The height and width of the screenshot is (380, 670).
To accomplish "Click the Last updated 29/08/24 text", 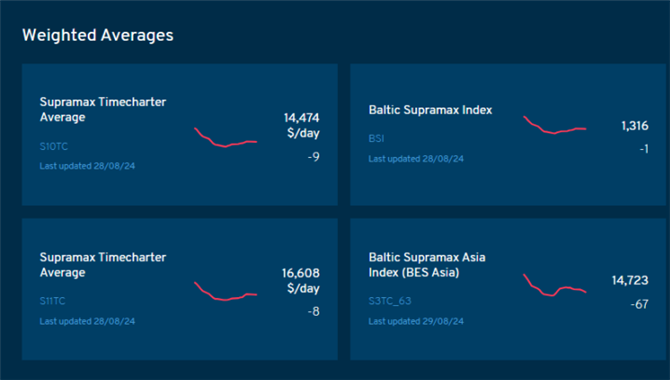I will click(416, 321).
